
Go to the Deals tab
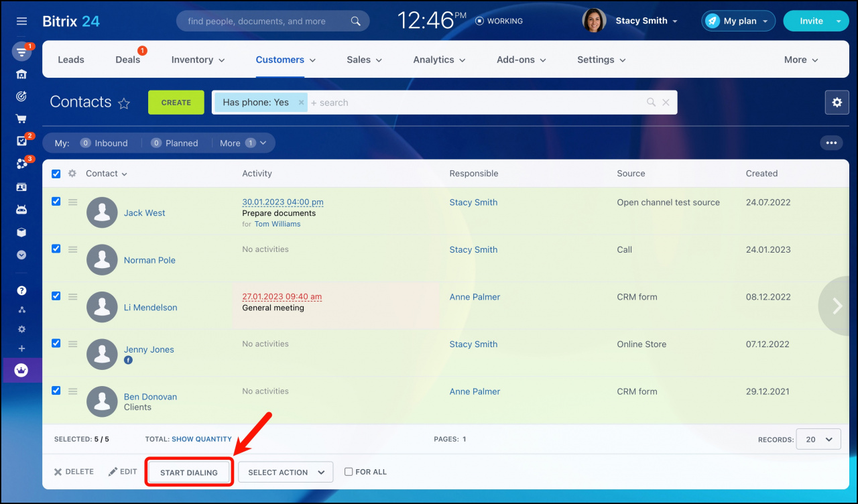pyautogui.click(x=128, y=60)
